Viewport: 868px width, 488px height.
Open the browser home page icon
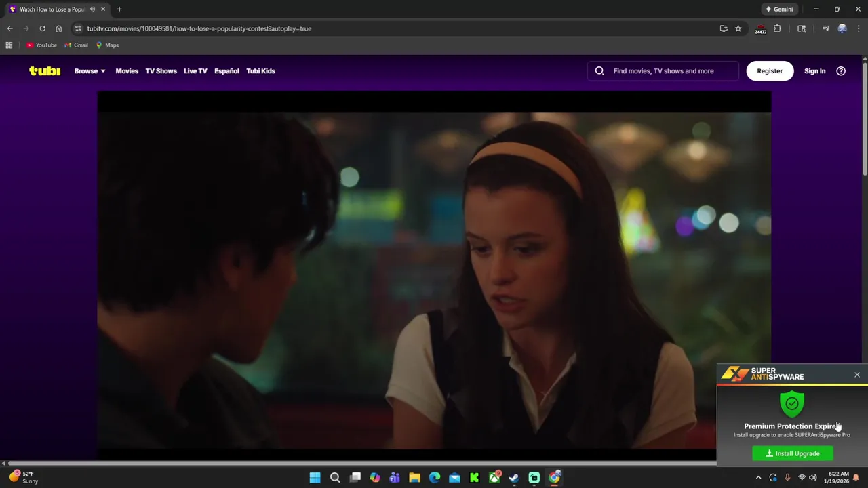(58, 28)
